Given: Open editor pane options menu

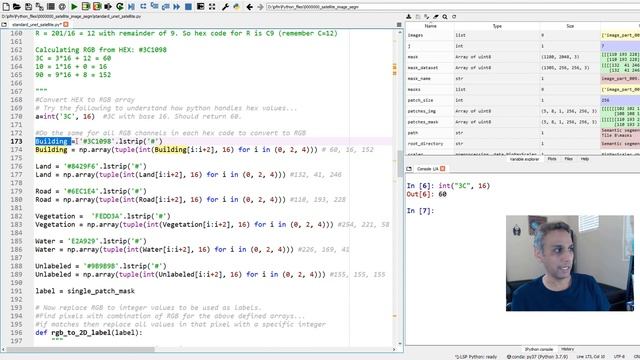Looking at the screenshot, I should click(399, 24).
